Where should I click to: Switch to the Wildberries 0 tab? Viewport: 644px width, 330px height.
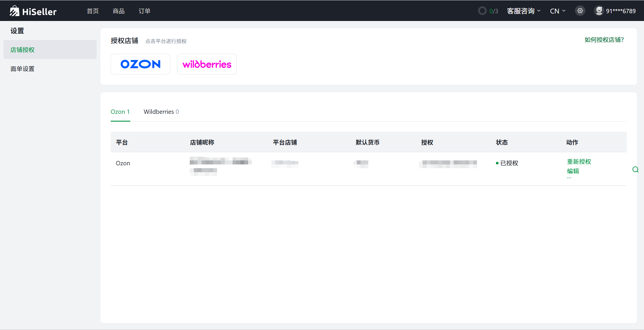click(161, 112)
